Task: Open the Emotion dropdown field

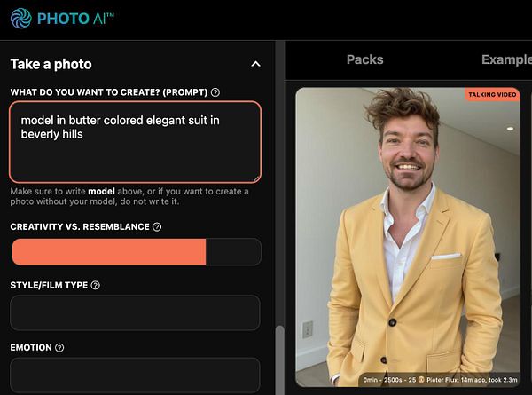Action: point(135,375)
